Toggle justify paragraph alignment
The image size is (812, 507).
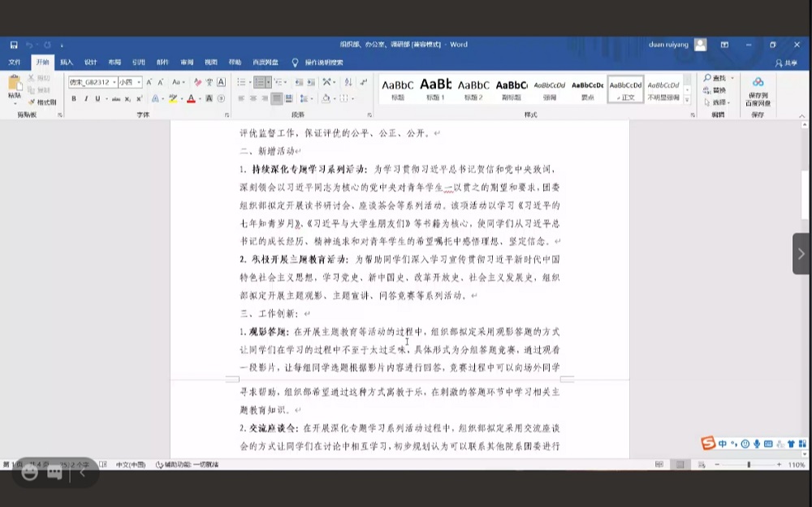(277, 99)
